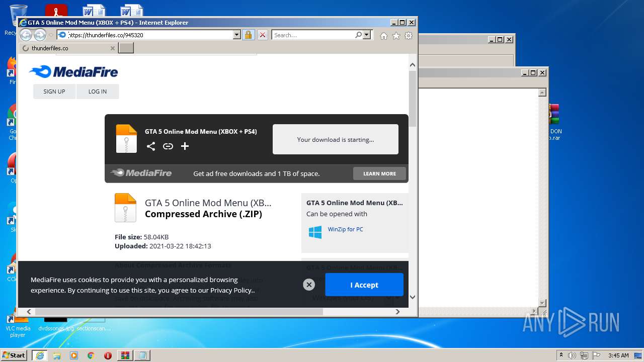Image resolution: width=644 pixels, height=362 pixels.
Task: Click the search magnifier icon
Action: coord(358,35)
